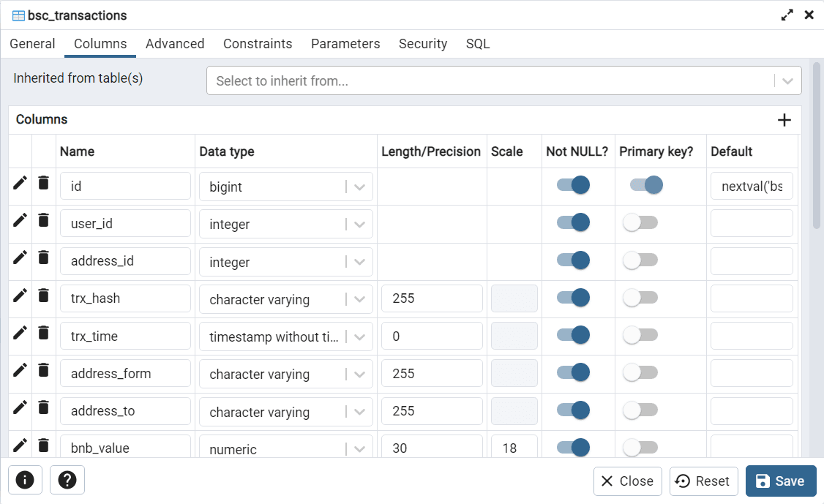Open the data type dropdown for trx_hash
Screen dimensions: 824x504
coord(359,299)
